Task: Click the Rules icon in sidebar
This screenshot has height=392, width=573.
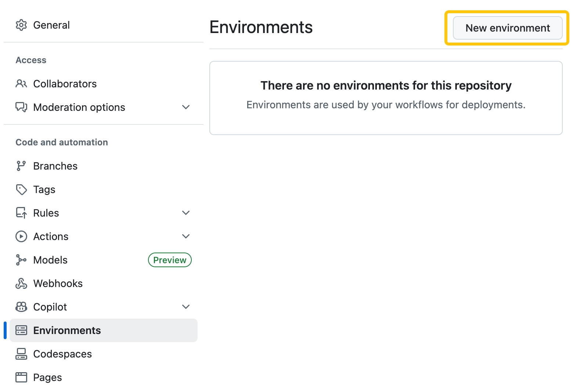Action: 21,213
